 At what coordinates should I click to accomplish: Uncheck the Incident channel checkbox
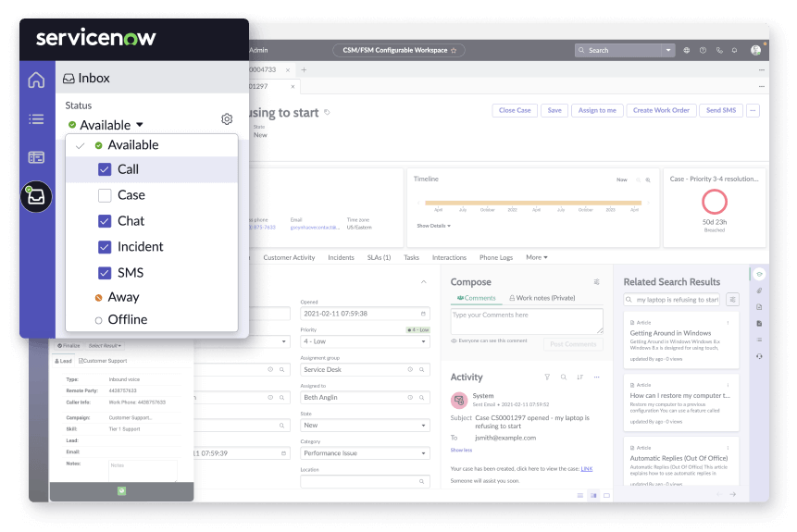point(105,247)
